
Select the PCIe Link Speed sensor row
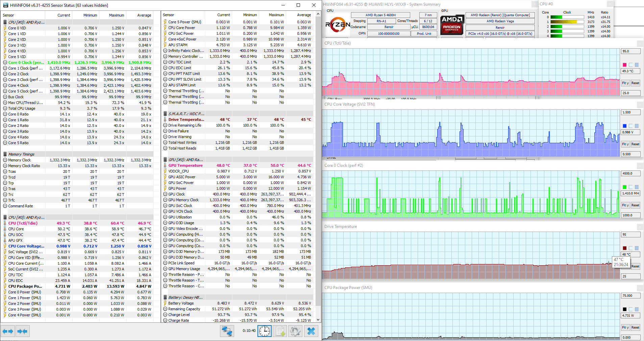[238, 263]
